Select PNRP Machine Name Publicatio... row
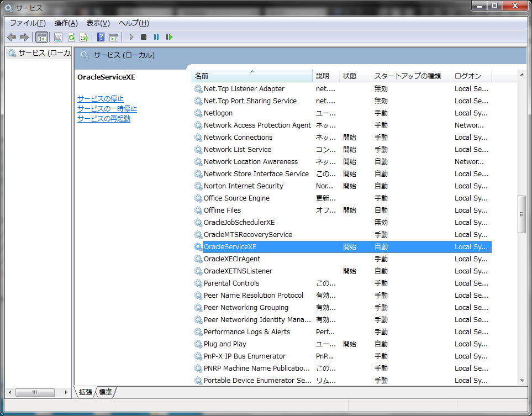This screenshot has width=532, height=416. [342, 368]
